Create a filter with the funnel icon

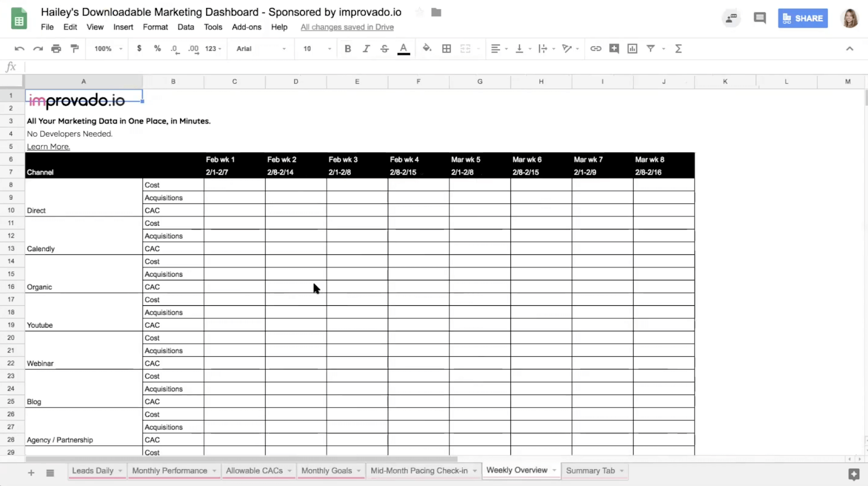click(x=650, y=49)
